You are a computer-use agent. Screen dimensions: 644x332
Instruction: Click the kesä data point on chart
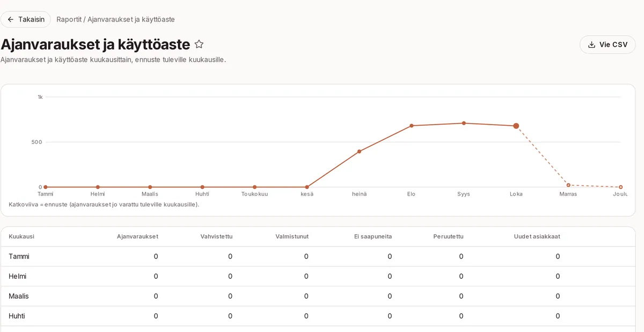point(307,187)
